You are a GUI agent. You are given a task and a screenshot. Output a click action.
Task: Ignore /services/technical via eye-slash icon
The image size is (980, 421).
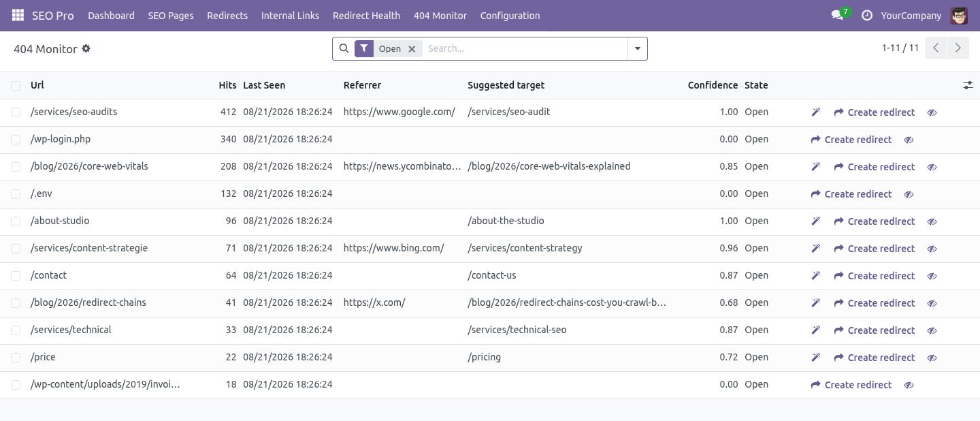click(932, 330)
